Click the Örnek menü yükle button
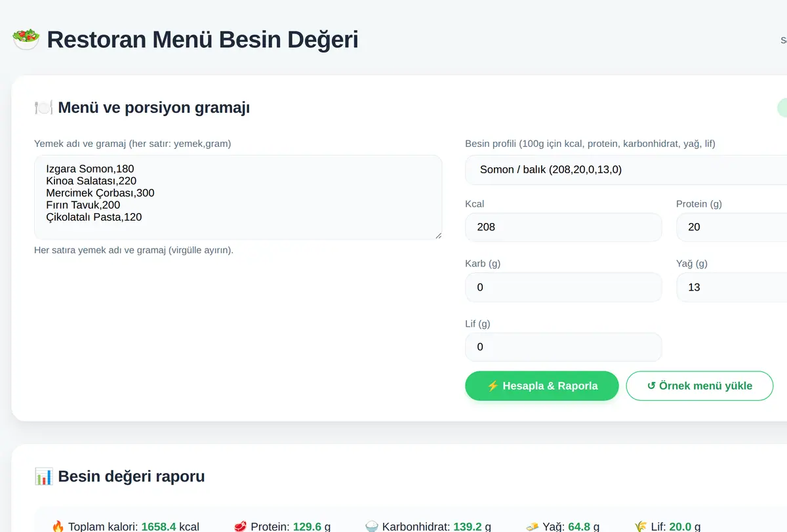This screenshot has width=787, height=532. pyautogui.click(x=700, y=386)
